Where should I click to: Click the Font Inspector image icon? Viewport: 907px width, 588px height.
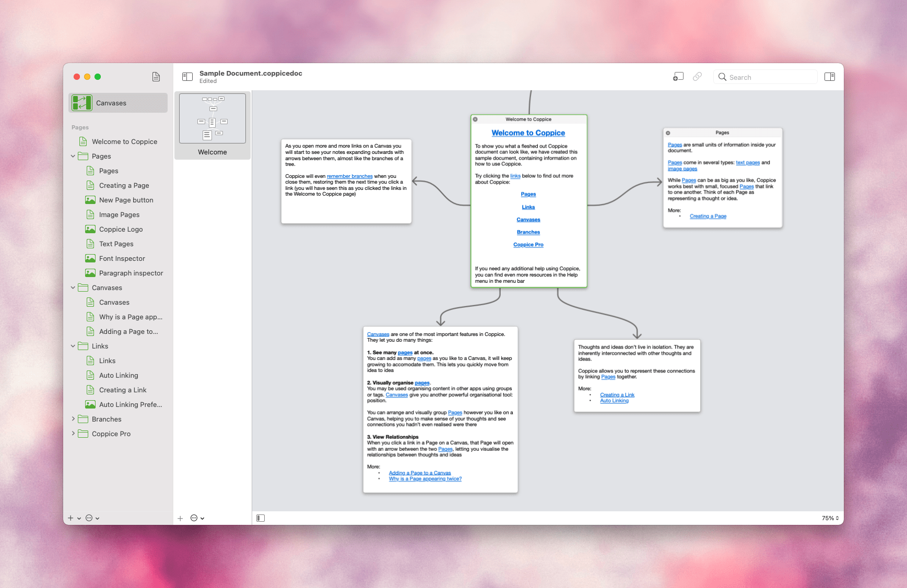[90, 258]
